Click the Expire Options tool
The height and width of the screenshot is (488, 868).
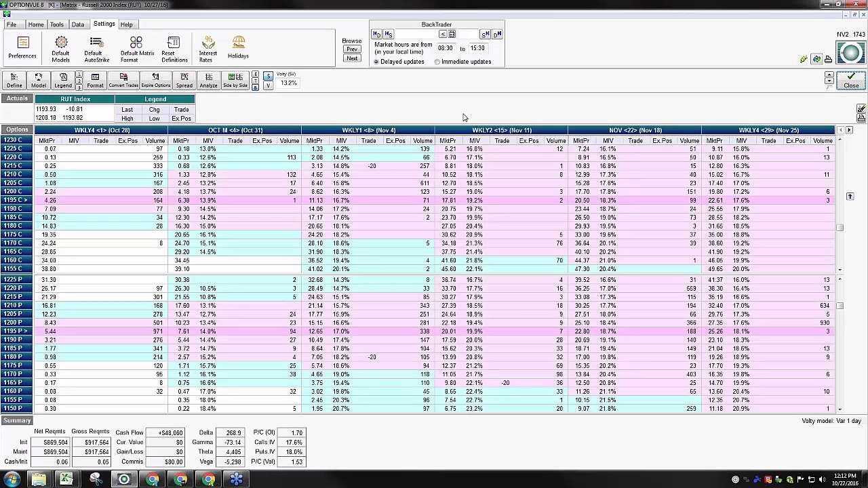(155, 81)
